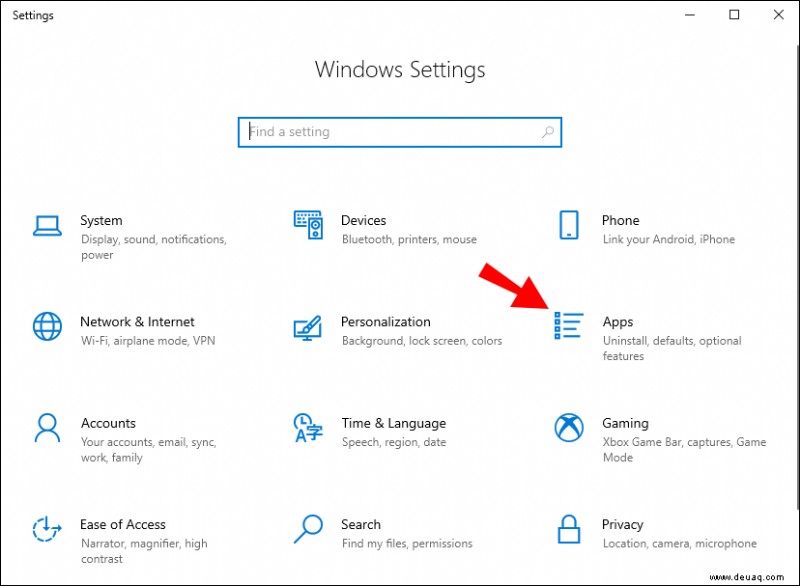The image size is (800, 586).
Task: Select the Phone icon
Action: click(569, 225)
